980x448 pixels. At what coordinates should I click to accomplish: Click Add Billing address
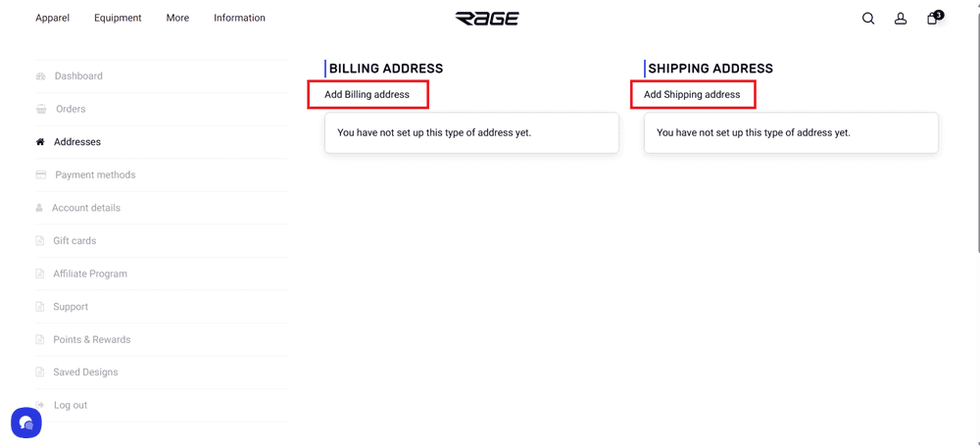[367, 95]
